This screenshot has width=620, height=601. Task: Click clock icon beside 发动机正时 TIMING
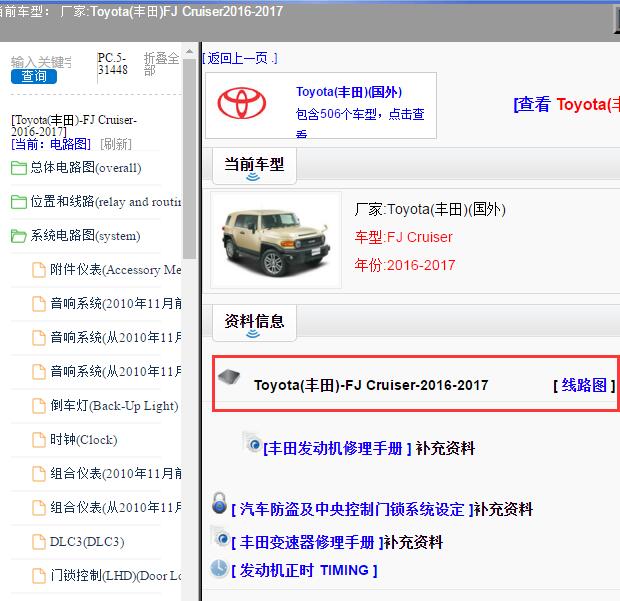tap(219, 569)
